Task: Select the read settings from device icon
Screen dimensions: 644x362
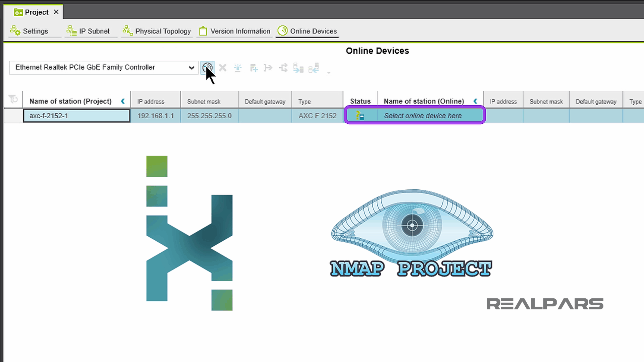Action: coord(314,68)
